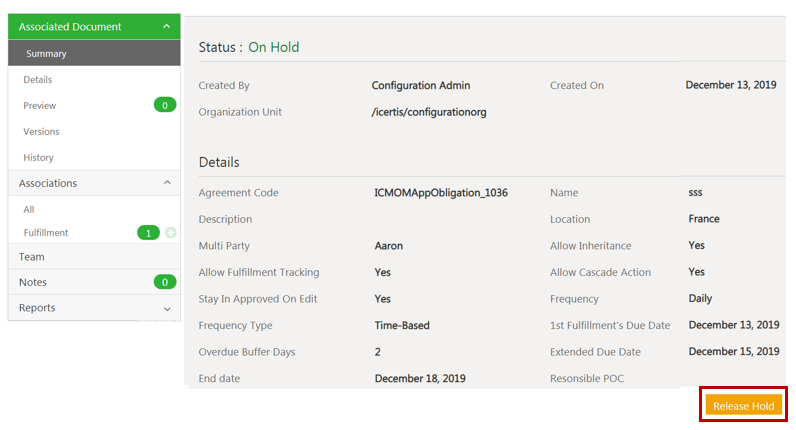
Task: Open the Team section
Action: 32,257
